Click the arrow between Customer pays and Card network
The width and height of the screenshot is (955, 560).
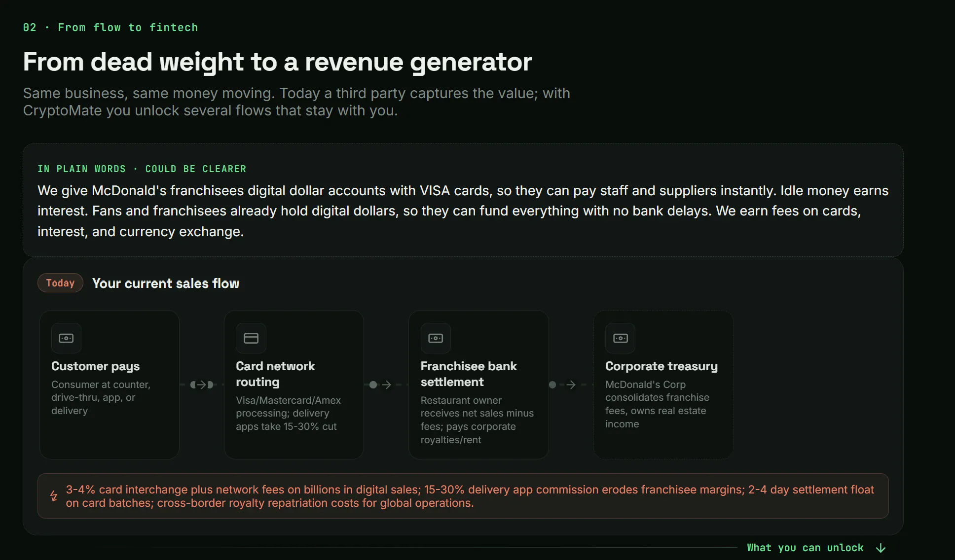click(202, 385)
